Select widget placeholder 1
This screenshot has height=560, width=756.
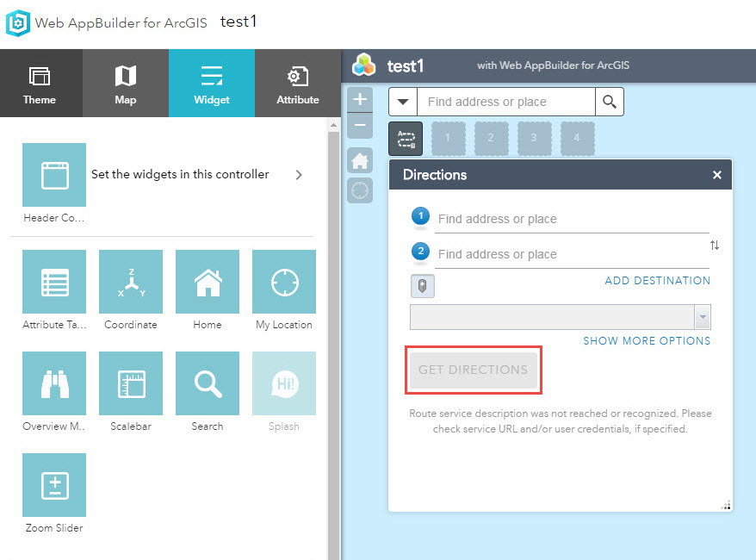pyautogui.click(x=449, y=139)
